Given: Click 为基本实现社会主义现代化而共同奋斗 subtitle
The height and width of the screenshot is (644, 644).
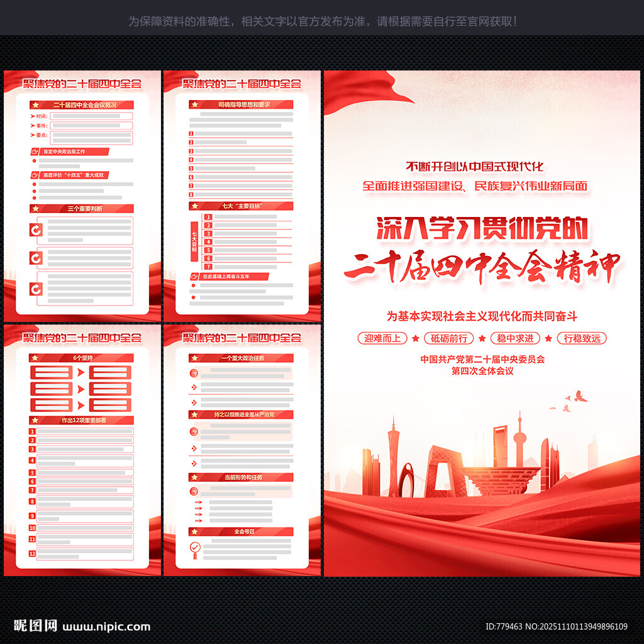Looking at the screenshot, I should click(x=482, y=316).
